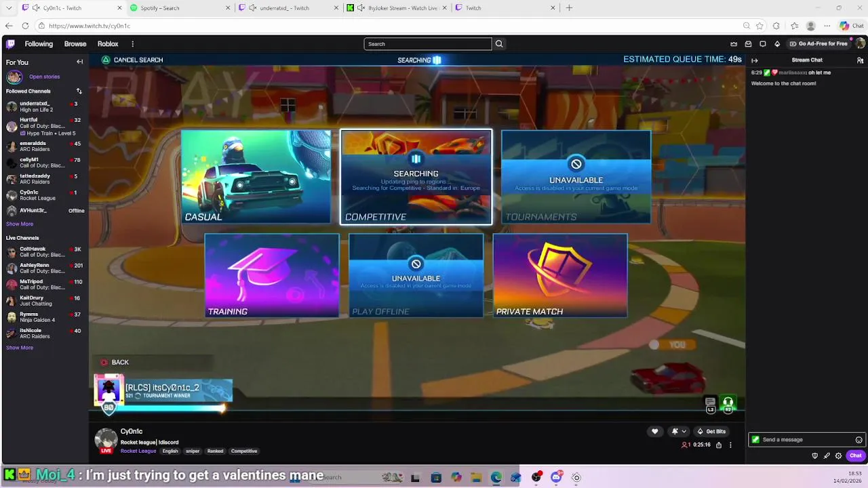This screenshot has width=868, height=488.
Task: Toggle the heart follow button
Action: 654,431
